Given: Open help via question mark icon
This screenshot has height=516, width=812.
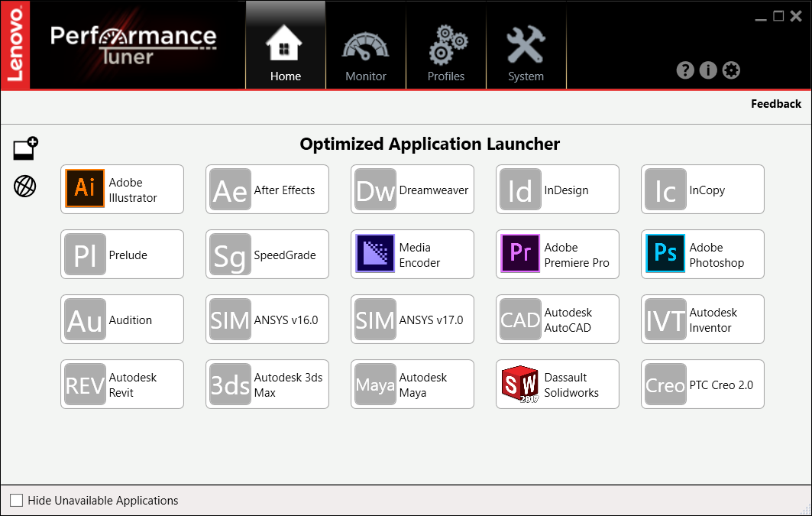Looking at the screenshot, I should point(685,70).
